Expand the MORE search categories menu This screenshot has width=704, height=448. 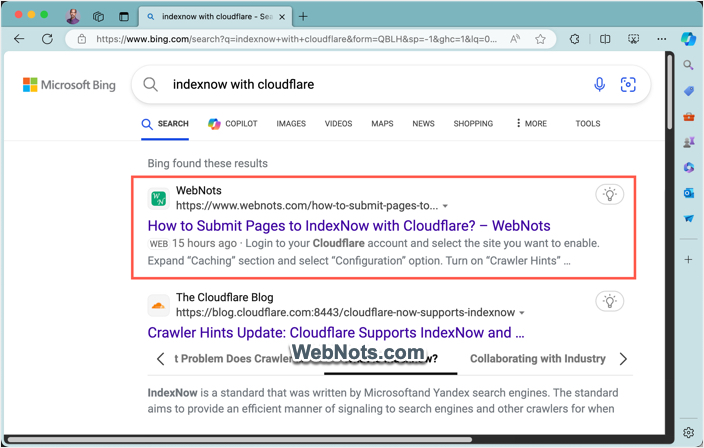coord(532,124)
